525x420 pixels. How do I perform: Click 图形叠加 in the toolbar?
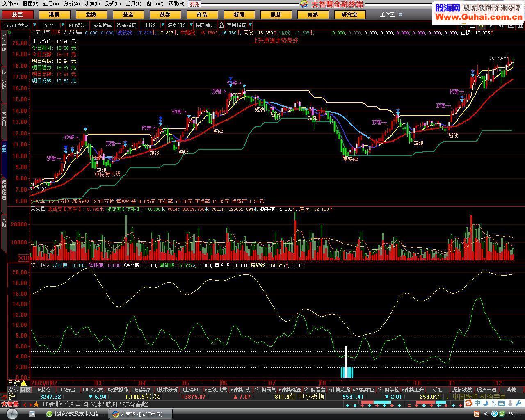206,25
